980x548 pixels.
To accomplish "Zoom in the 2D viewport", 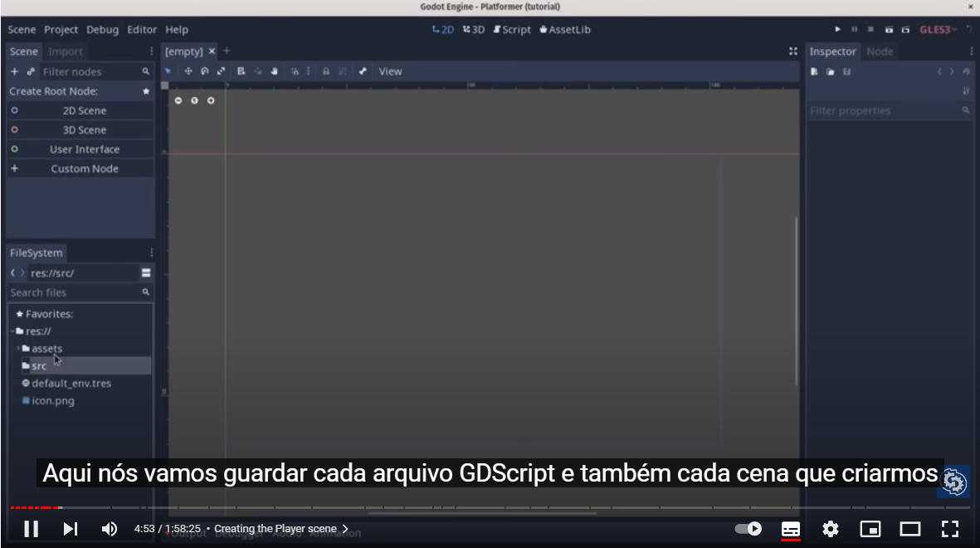I will tap(211, 100).
